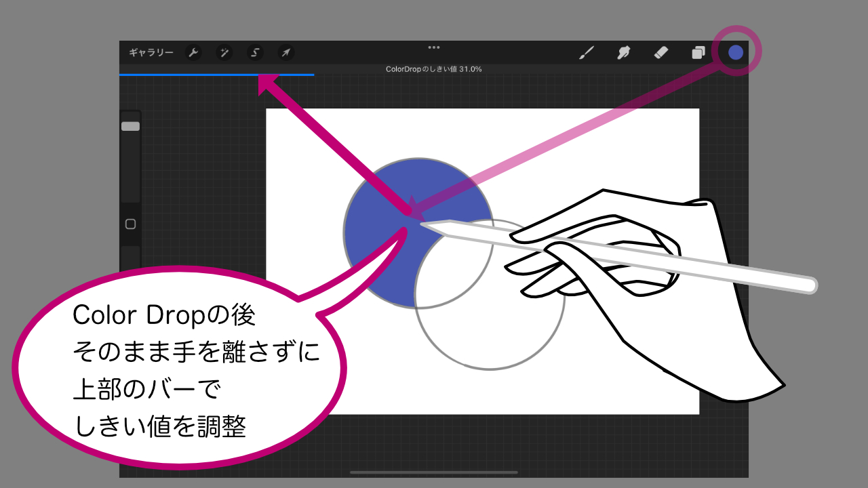Select the Smudge finger tool
868x488 pixels.
(x=624, y=53)
